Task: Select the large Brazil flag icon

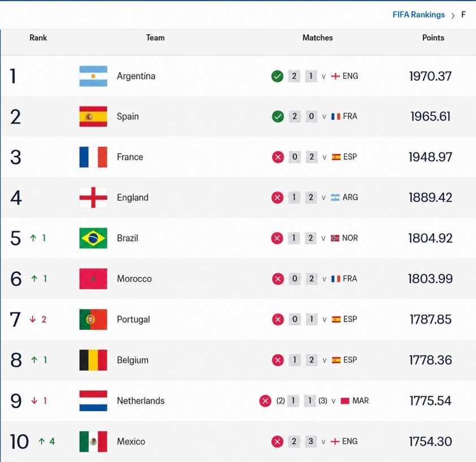Action: coord(93,238)
